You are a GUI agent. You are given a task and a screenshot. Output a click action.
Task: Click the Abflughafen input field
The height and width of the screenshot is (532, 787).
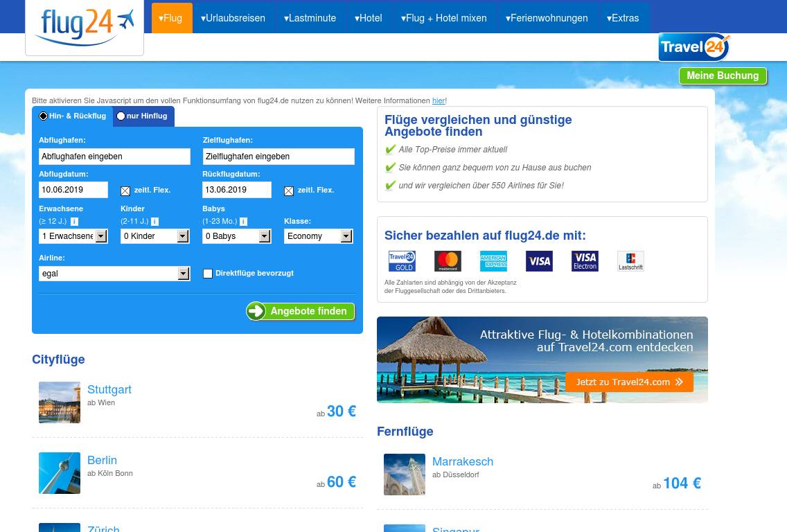(114, 157)
